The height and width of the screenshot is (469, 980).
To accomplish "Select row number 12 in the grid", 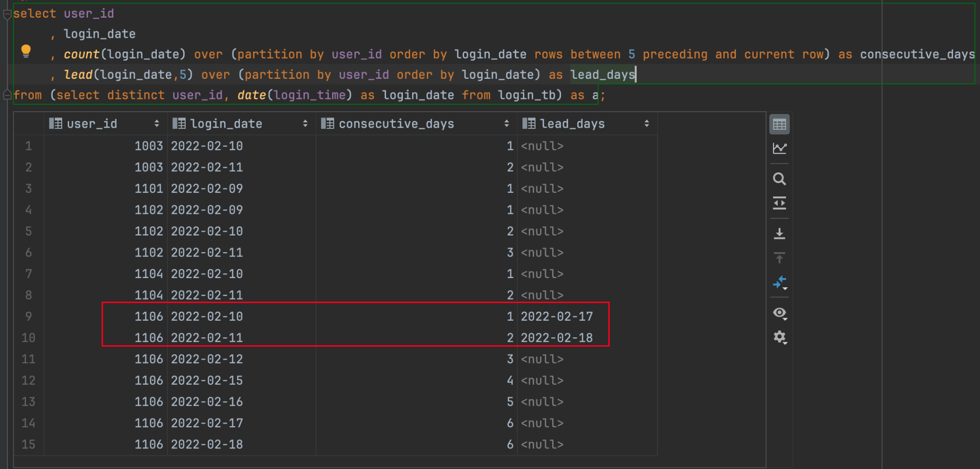I will tap(28, 380).
